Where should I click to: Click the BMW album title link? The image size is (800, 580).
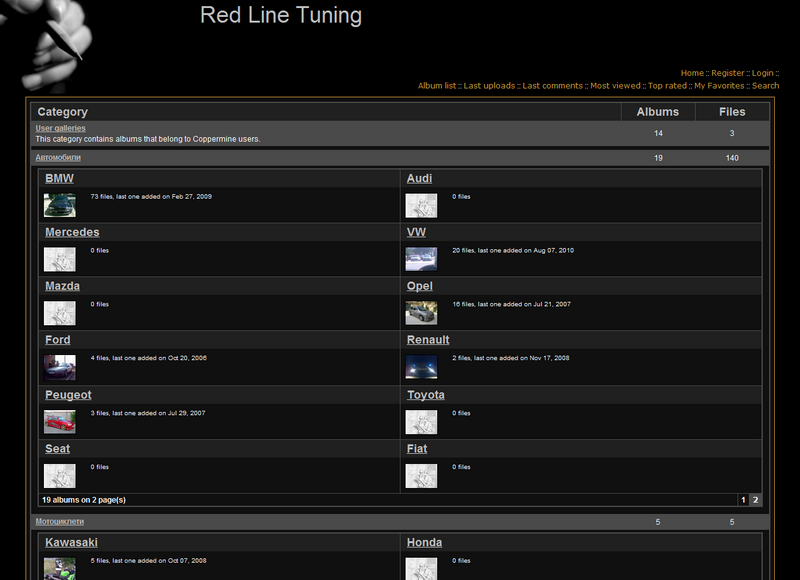click(59, 179)
